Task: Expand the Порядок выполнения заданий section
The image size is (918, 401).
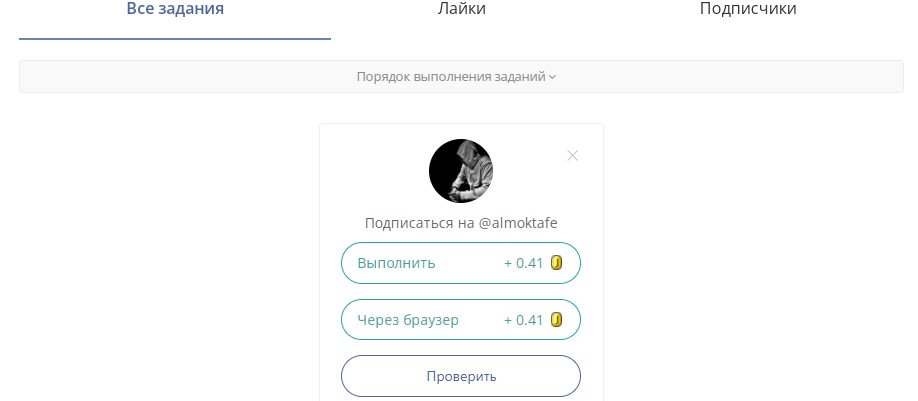Action: 451,77
